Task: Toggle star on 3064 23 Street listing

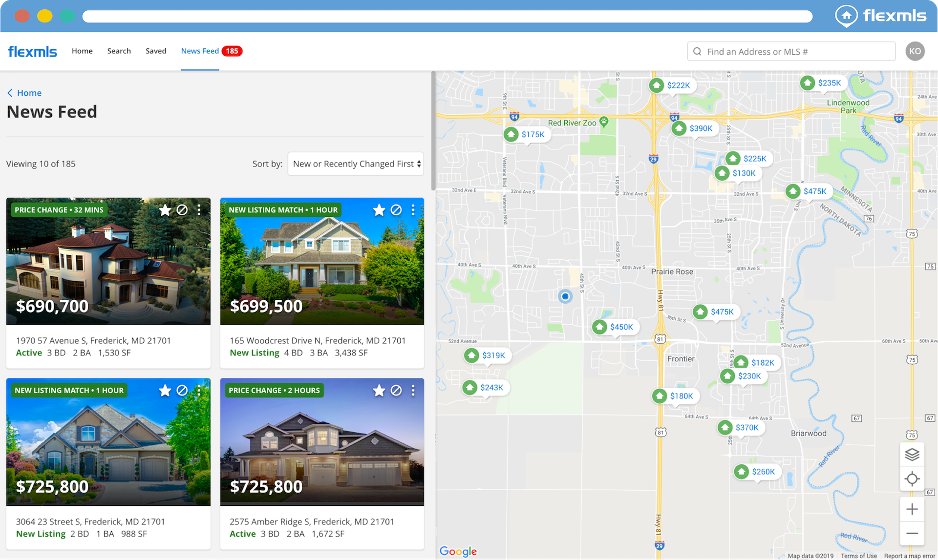Action: [x=165, y=391]
